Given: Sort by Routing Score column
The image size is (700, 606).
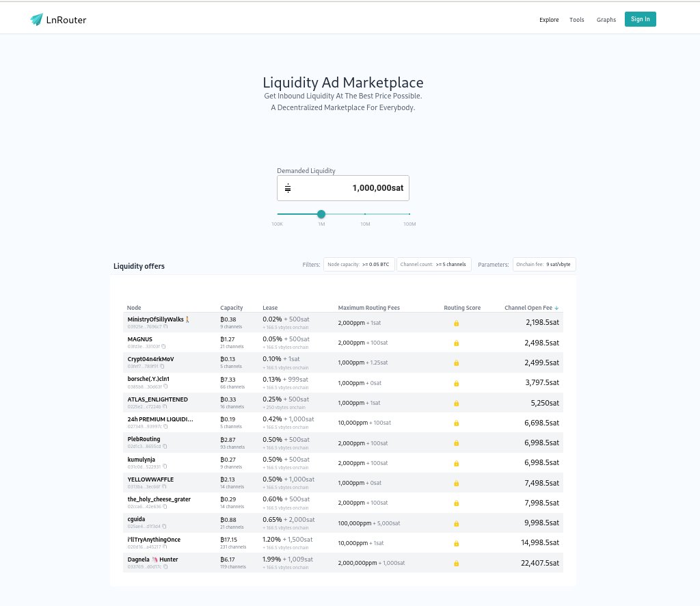Looking at the screenshot, I should pyautogui.click(x=462, y=308).
